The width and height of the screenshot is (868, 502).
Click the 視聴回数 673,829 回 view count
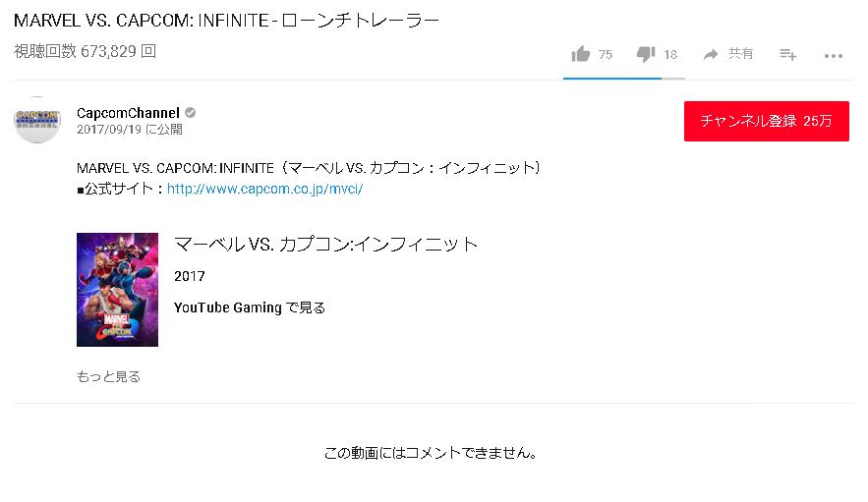pyautogui.click(x=85, y=51)
